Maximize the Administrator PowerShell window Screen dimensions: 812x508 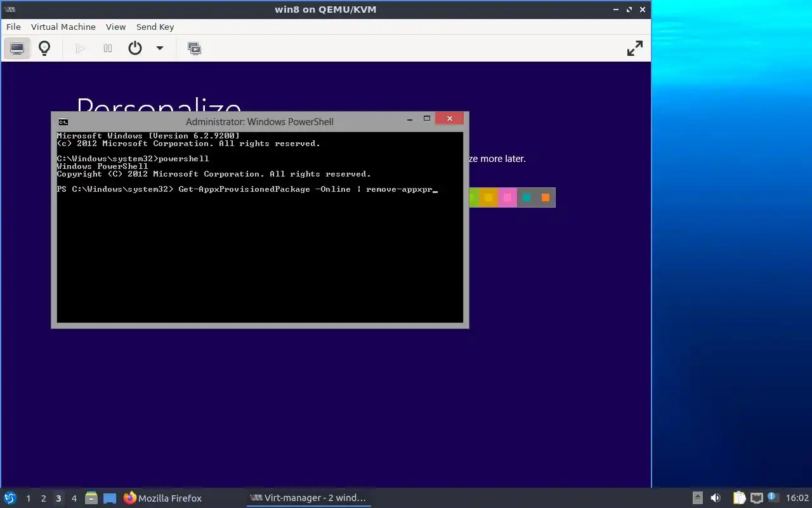(x=427, y=119)
